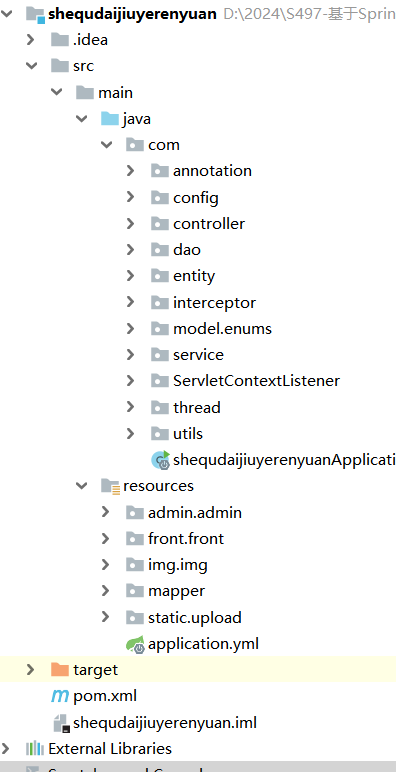
Task: Select the application.yml file name
Action: point(203,643)
